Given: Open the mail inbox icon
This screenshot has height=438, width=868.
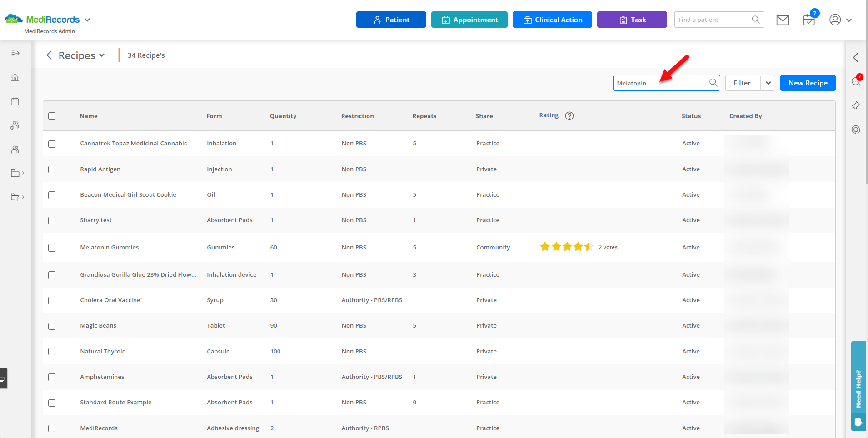Looking at the screenshot, I should (x=783, y=20).
